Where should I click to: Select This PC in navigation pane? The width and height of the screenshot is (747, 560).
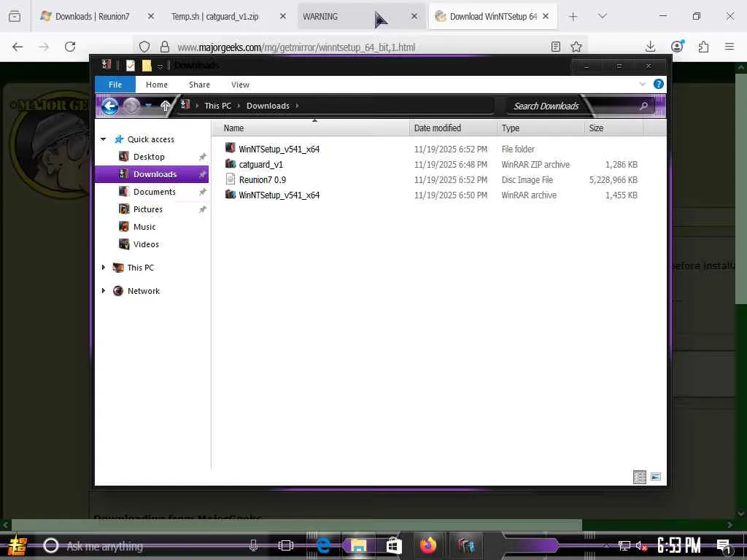141,268
